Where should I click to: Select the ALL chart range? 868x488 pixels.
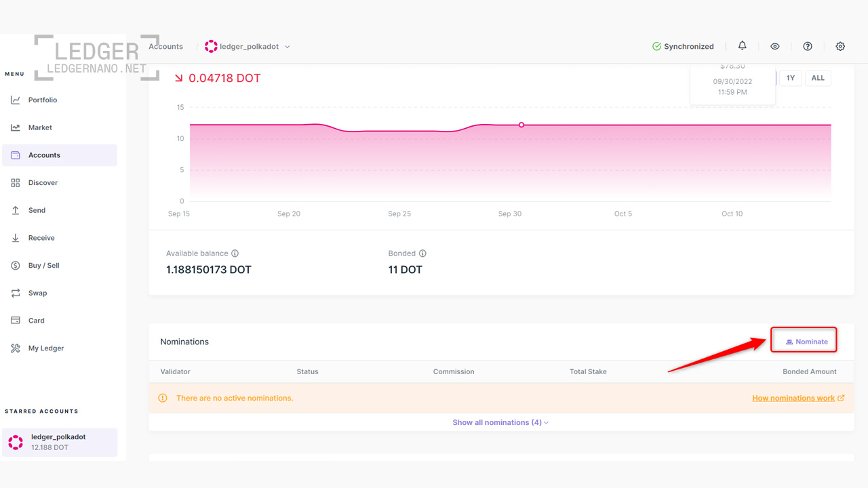point(818,78)
